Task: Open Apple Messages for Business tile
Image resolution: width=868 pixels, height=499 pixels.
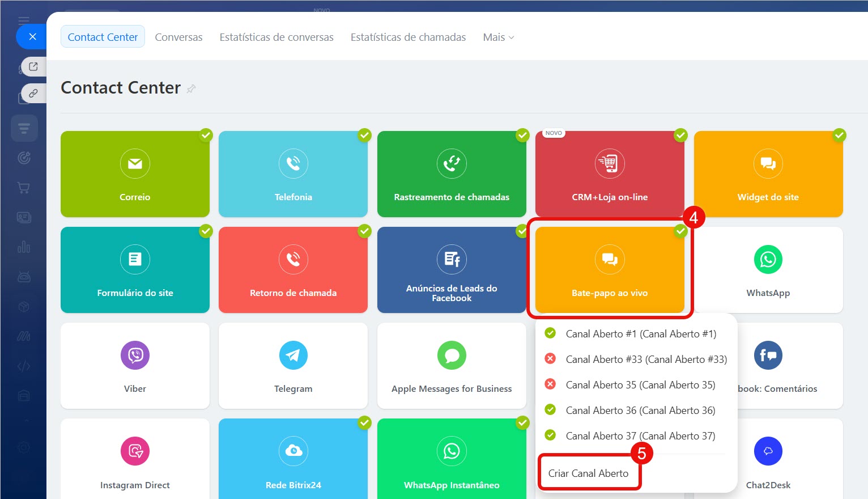Action: (x=452, y=365)
